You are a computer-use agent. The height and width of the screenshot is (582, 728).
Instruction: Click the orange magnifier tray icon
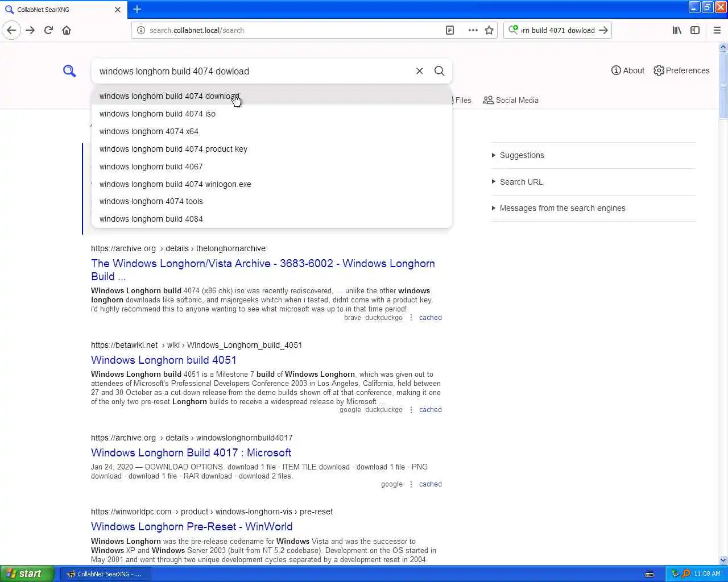coord(685,573)
